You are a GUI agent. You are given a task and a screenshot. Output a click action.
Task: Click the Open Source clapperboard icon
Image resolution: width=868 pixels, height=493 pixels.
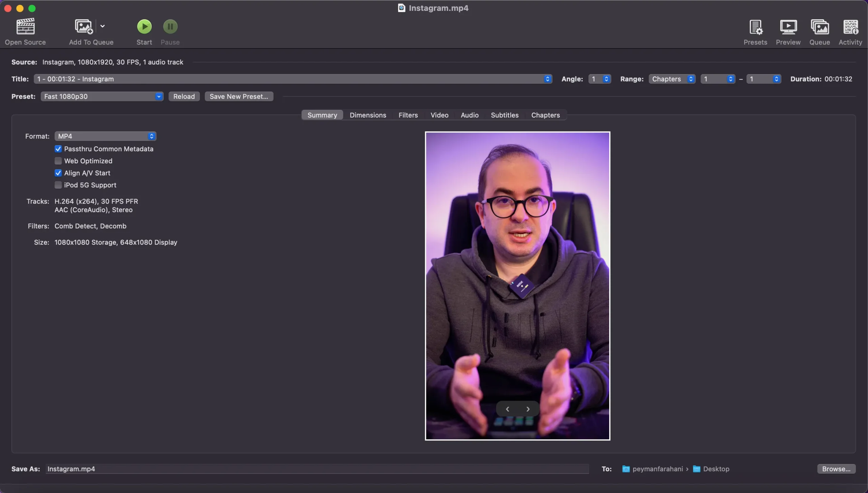point(25,27)
